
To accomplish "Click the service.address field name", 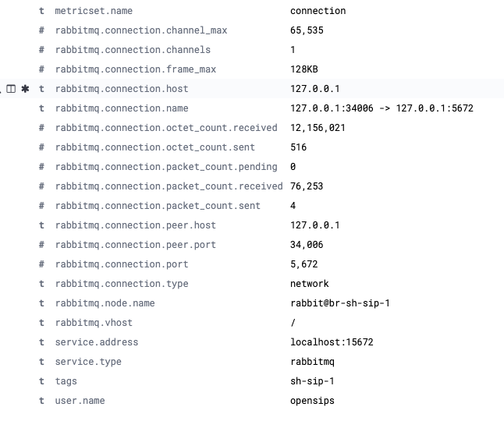I will (x=97, y=342).
